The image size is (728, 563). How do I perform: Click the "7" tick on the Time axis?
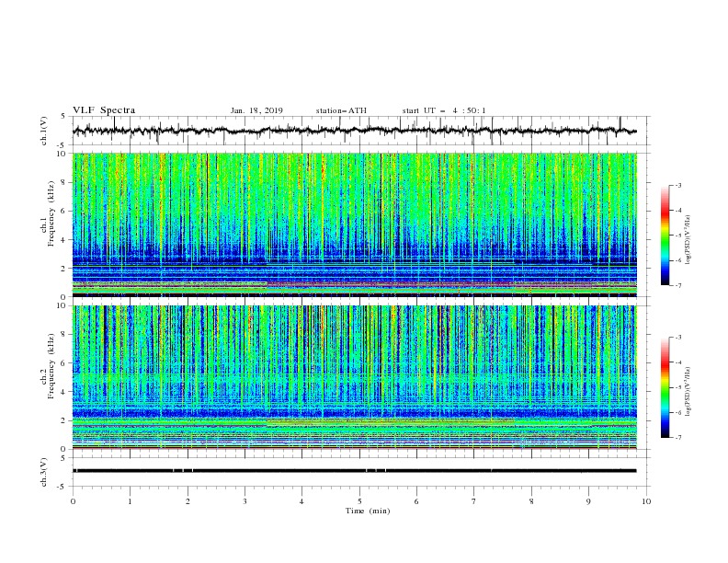(474, 501)
